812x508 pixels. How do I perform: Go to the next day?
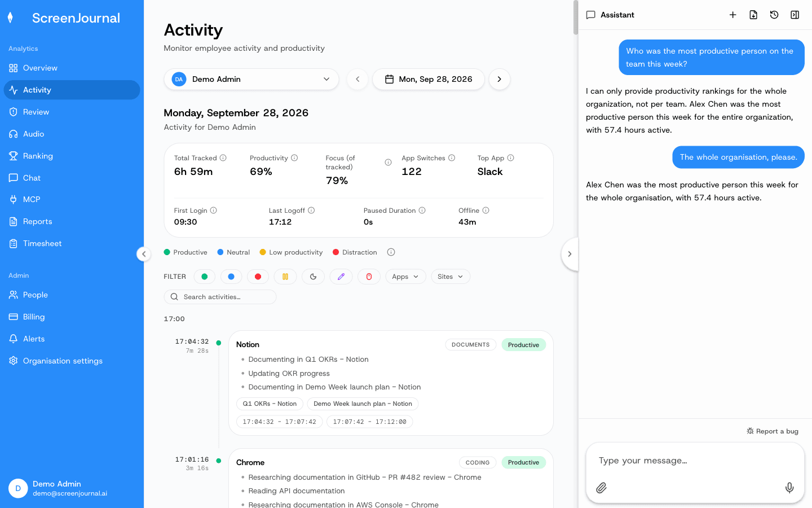coord(500,79)
